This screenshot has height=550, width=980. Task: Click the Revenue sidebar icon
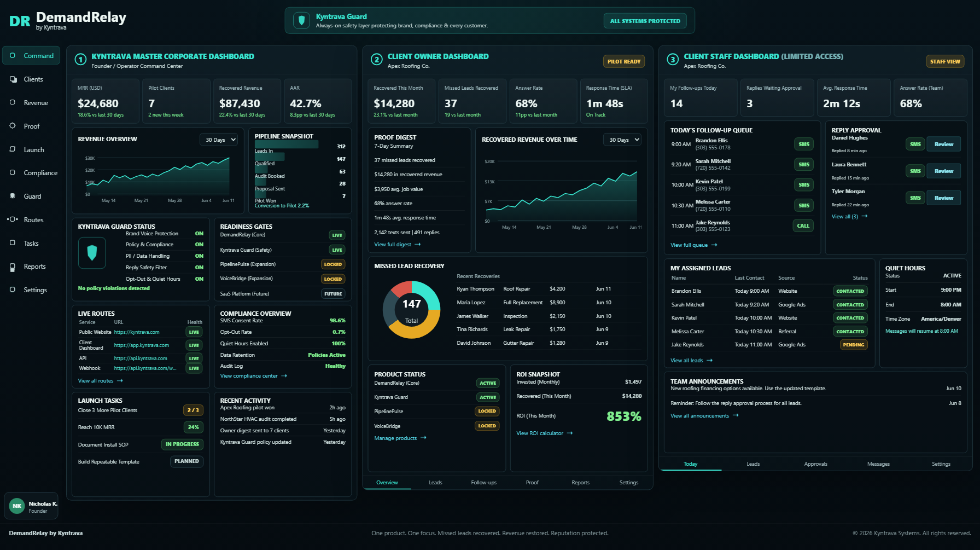tap(13, 102)
